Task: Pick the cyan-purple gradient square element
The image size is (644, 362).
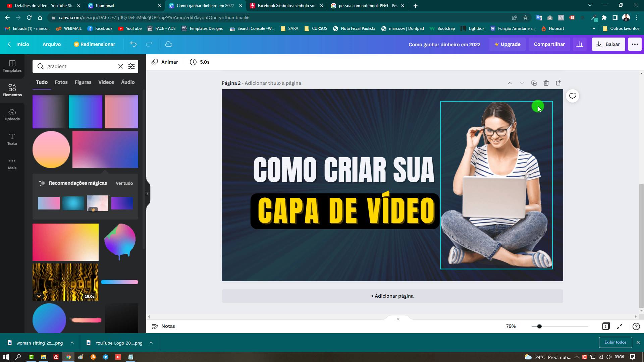Action: [86, 112]
